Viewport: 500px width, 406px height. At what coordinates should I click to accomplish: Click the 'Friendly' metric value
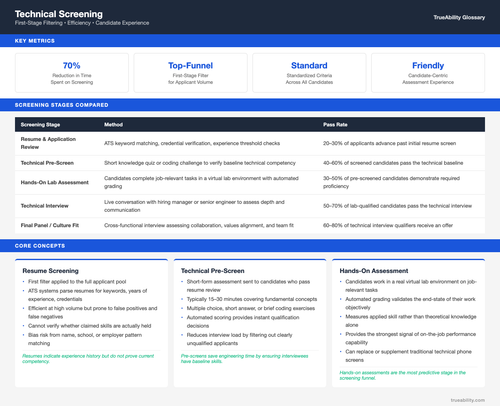428,65
